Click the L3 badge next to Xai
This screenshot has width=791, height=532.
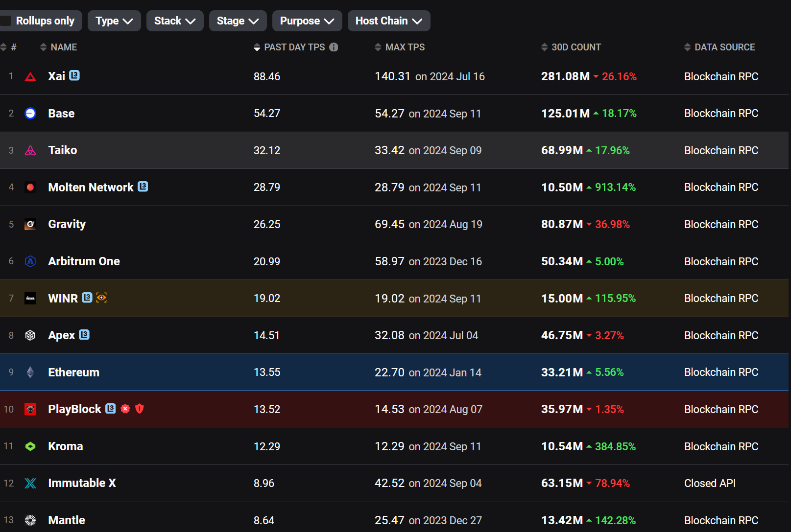[74, 75]
